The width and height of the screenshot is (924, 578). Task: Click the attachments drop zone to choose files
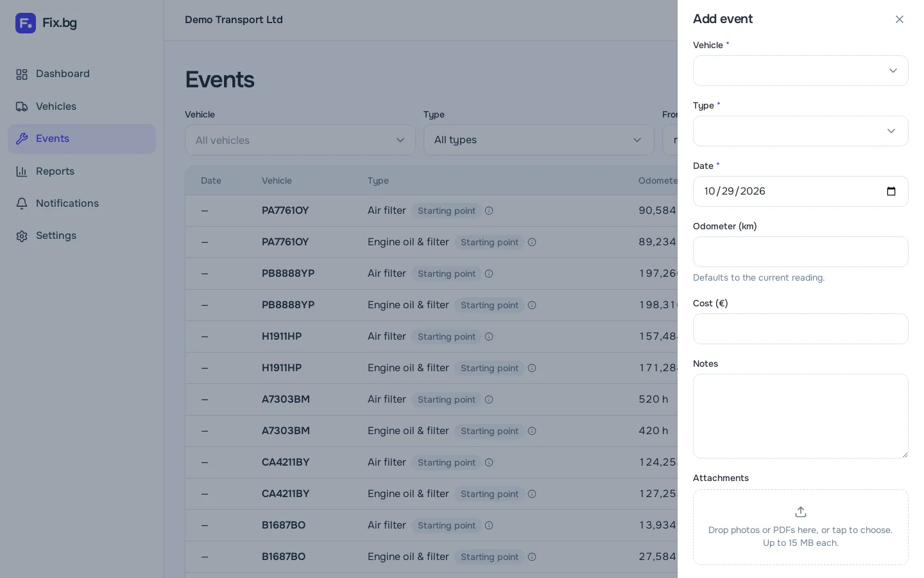[x=801, y=527]
